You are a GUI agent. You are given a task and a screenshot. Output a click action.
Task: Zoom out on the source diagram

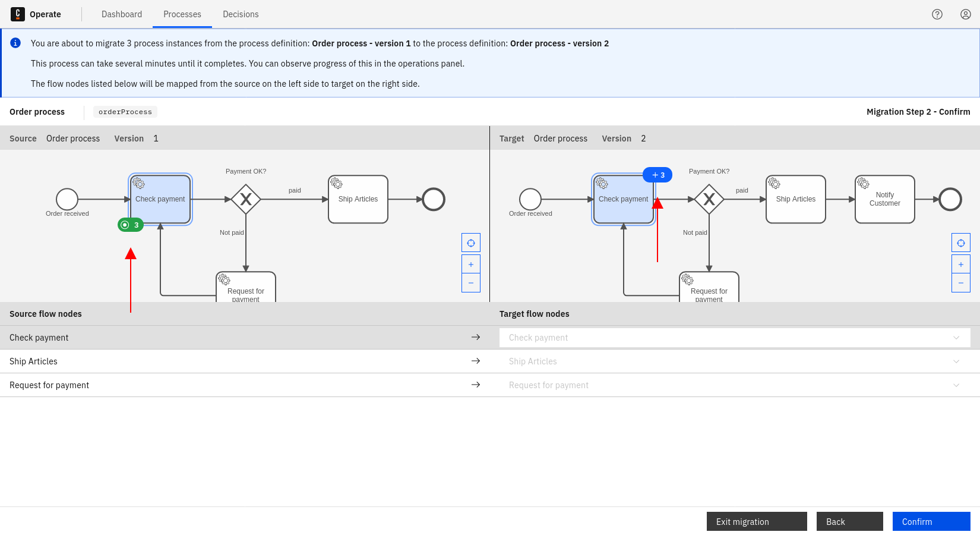click(x=470, y=282)
